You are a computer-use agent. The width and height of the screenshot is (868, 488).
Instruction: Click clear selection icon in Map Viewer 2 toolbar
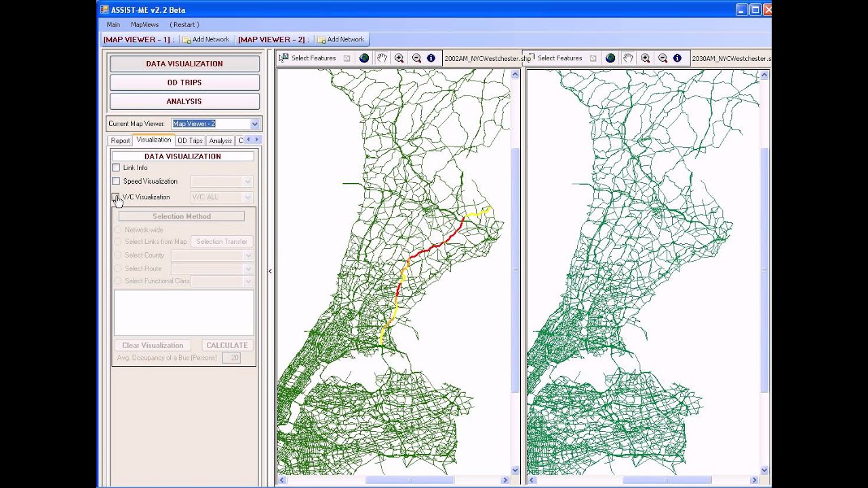[593, 58]
